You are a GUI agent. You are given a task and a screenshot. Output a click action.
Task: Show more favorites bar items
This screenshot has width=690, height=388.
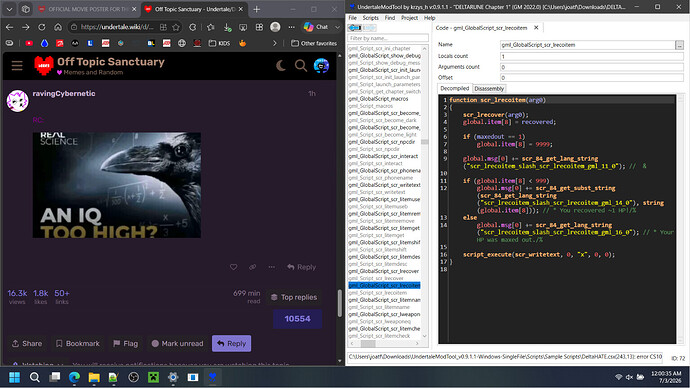tap(275, 43)
